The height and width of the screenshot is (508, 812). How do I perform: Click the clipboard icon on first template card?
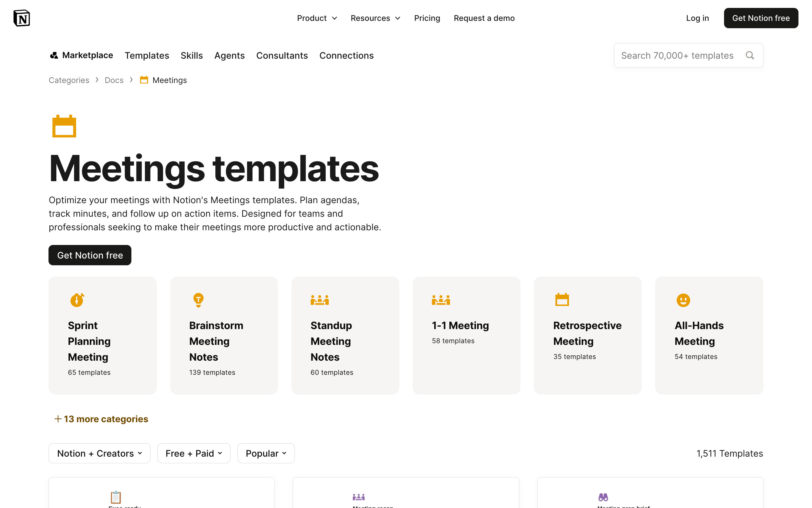coord(116,497)
